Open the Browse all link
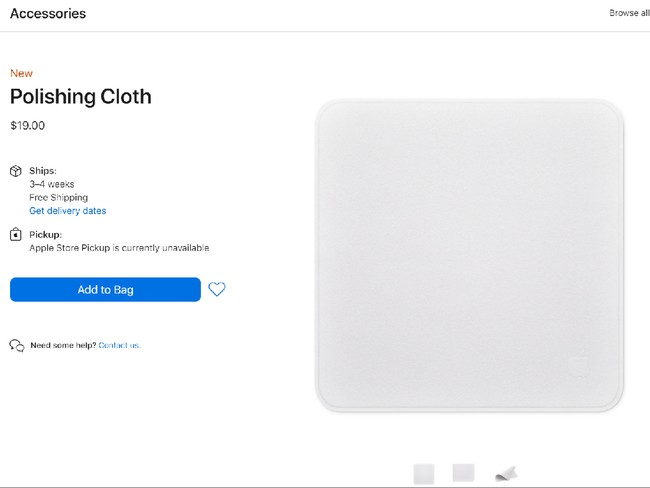The width and height of the screenshot is (650, 488). [629, 13]
